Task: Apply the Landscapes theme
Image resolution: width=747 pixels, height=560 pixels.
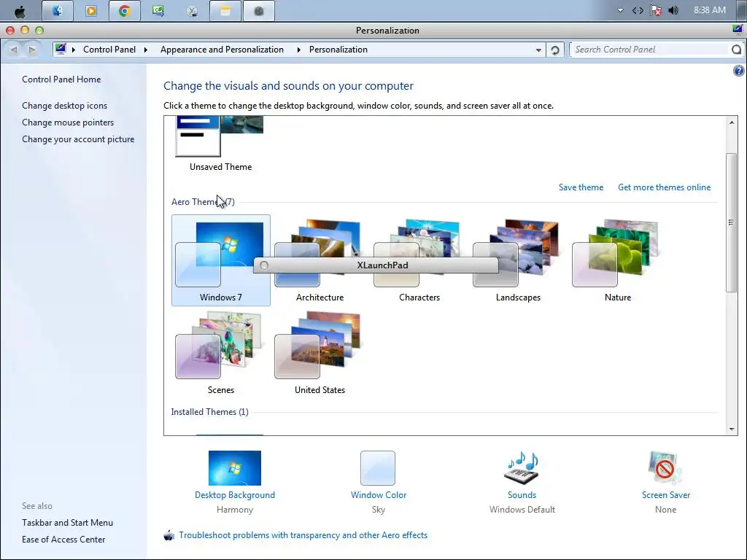Action: (519, 260)
